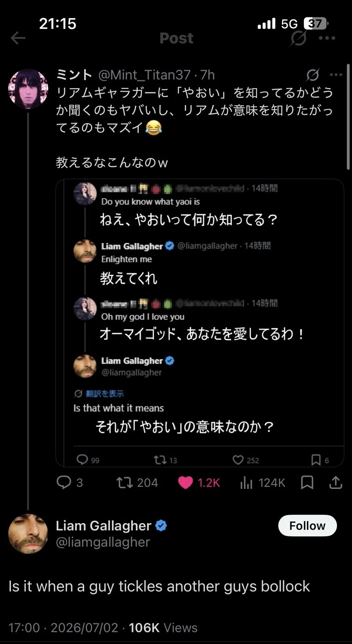The image size is (352, 644).
Task: Grab the scrollbar on the right edge
Action: pos(348,117)
